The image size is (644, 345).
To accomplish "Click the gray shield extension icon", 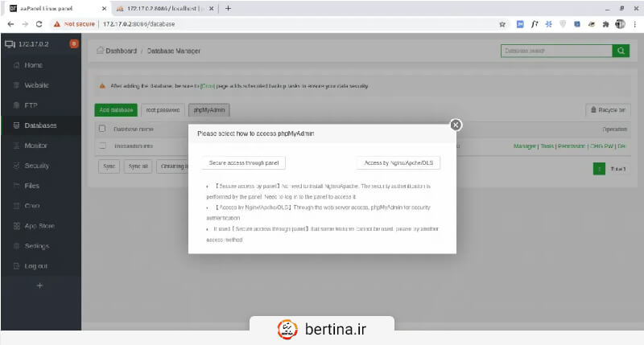I will point(563,24).
